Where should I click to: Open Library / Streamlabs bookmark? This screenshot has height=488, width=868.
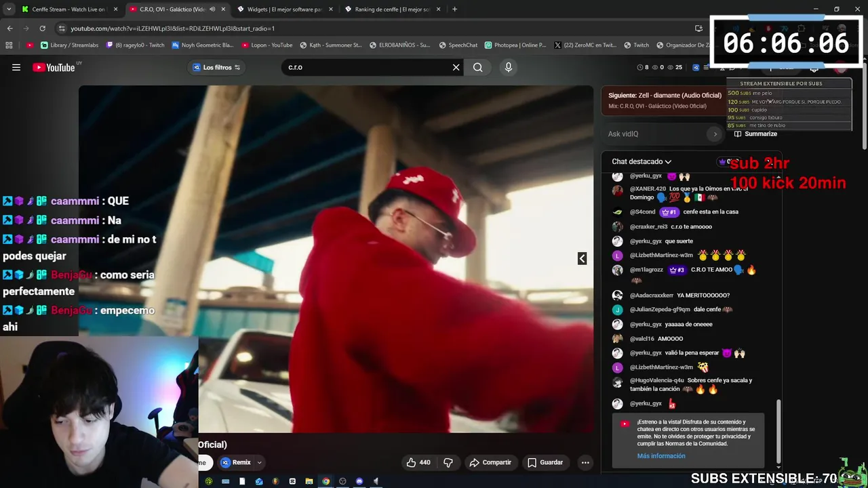pos(69,45)
